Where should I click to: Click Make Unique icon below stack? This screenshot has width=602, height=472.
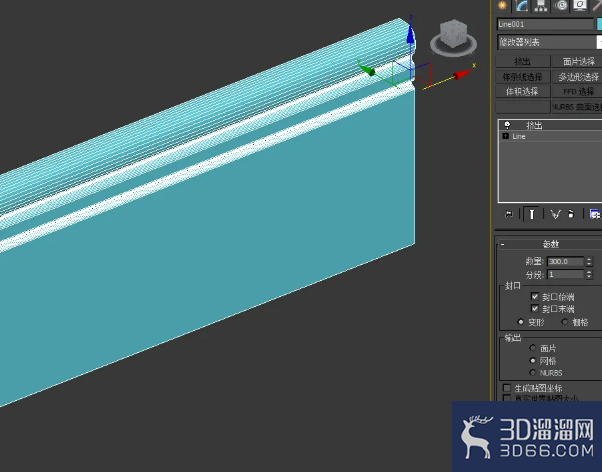click(555, 214)
